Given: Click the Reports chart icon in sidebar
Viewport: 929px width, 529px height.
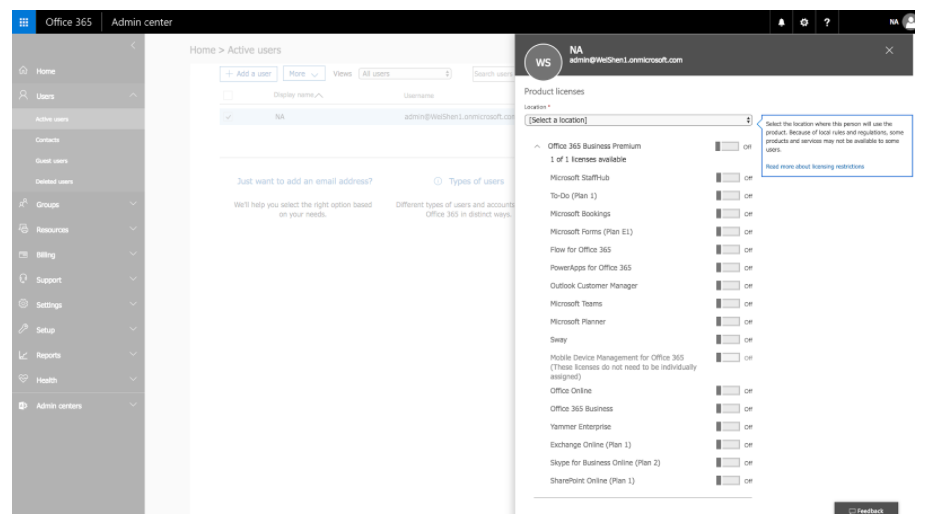Looking at the screenshot, I should [x=23, y=355].
